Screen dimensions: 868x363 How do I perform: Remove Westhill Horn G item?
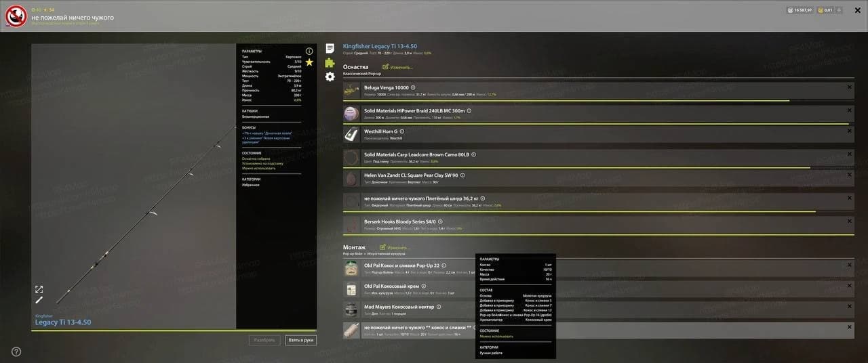point(850,131)
